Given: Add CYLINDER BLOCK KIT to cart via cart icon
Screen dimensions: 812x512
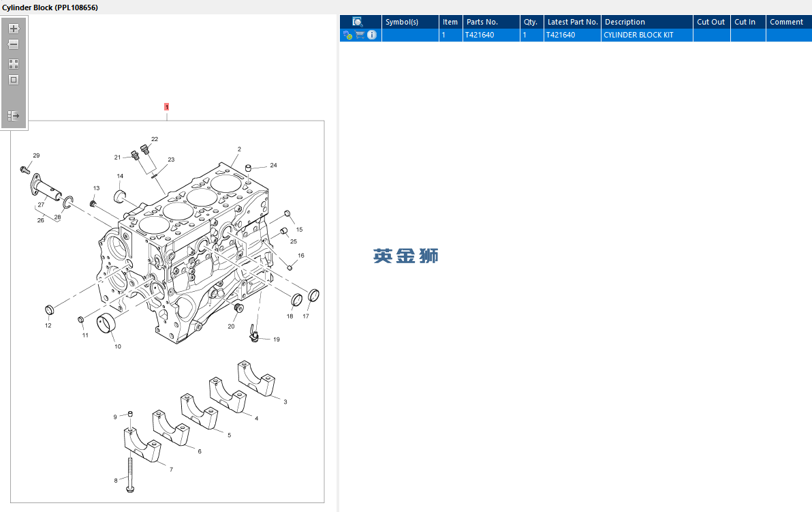Looking at the screenshot, I should click(x=360, y=35).
